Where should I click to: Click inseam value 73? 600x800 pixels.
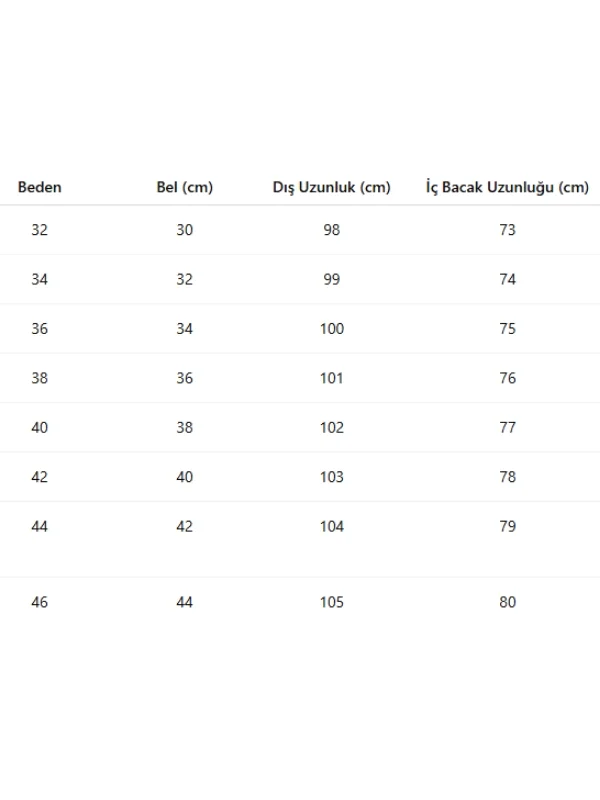pos(507,230)
